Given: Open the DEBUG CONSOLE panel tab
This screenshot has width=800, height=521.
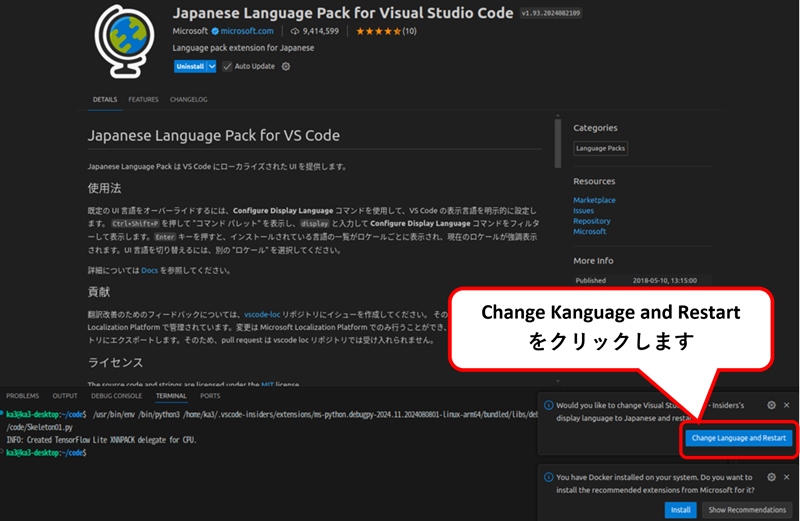Looking at the screenshot, I should [116, 396].
